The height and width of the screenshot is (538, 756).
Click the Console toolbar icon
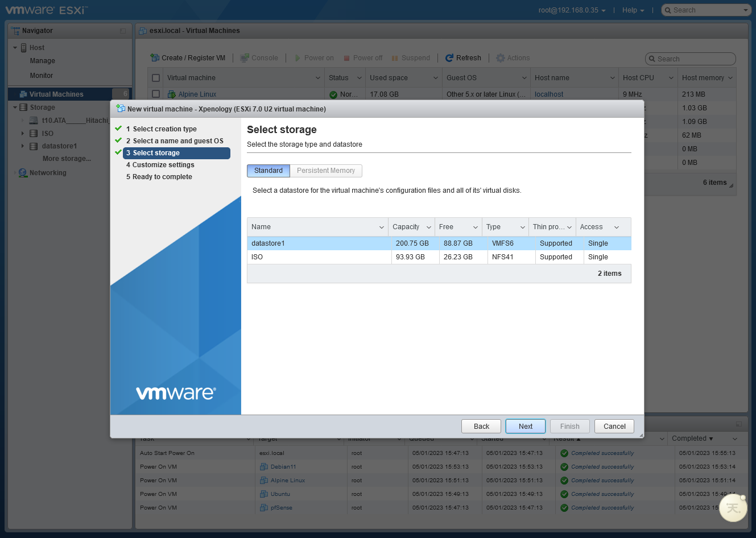[x=245, y=58]
